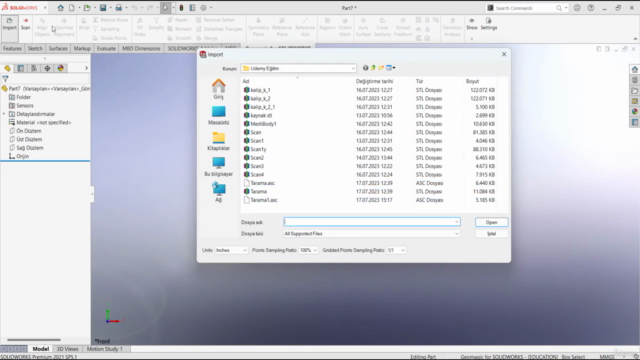Click the up one level icon in the Import dialog
Screen dimensions: 640x360
[373, 68]
